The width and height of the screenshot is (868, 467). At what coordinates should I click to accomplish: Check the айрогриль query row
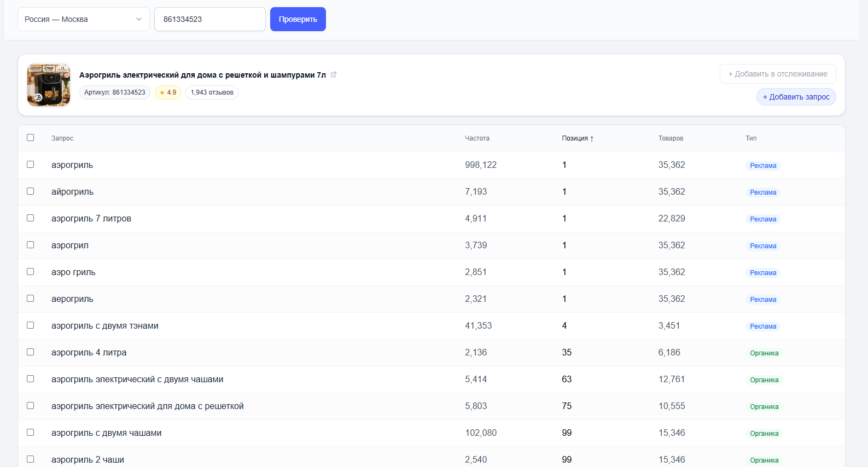pos(31,191)
